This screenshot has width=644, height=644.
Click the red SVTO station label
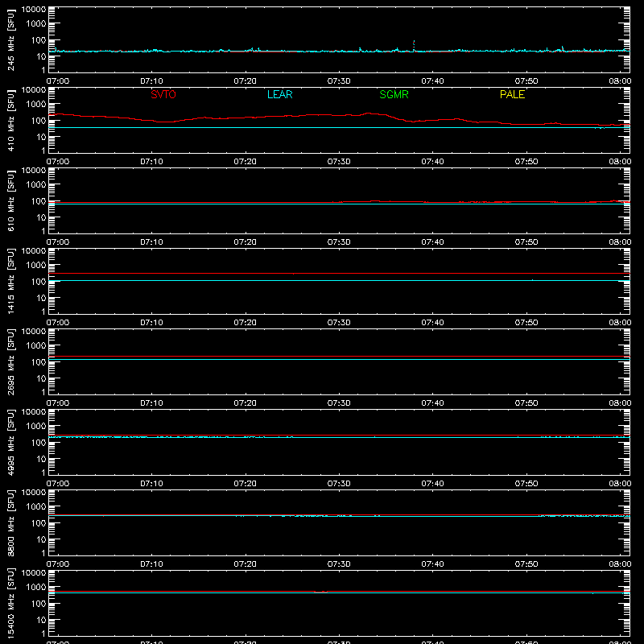pyautogui.click(x=163, y=94)
